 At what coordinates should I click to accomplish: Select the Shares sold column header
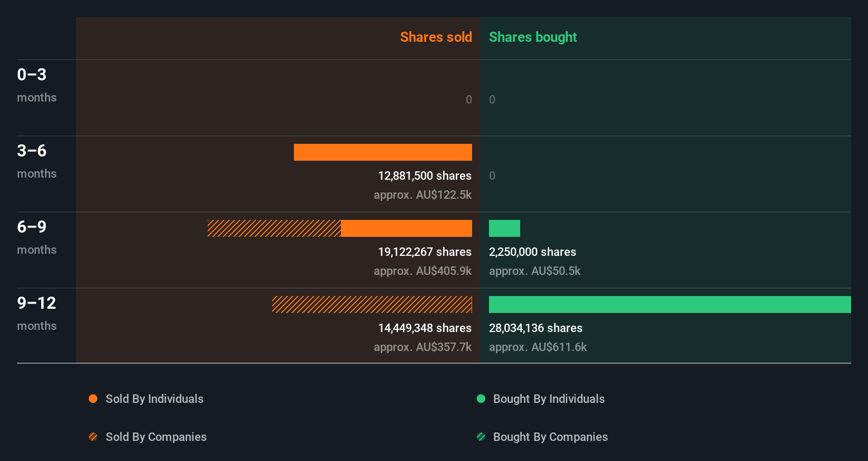(x=436, y=37)
